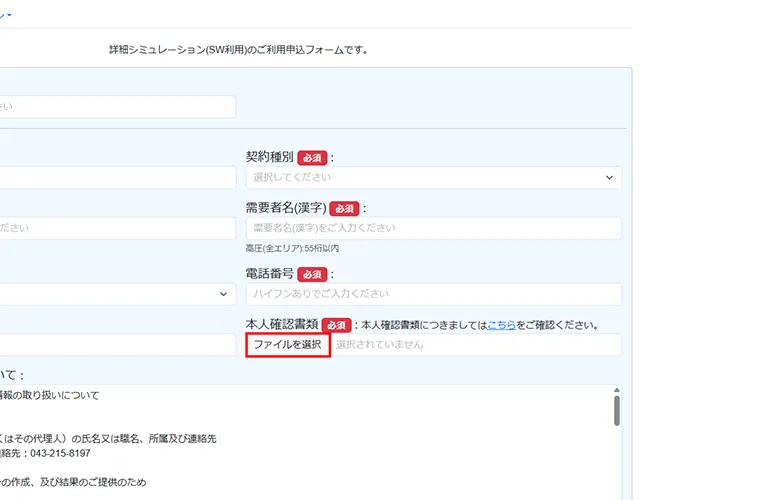770x500 pixels.
Task: Expand the dropdown left of 電話番号
Action: (115, 294)
